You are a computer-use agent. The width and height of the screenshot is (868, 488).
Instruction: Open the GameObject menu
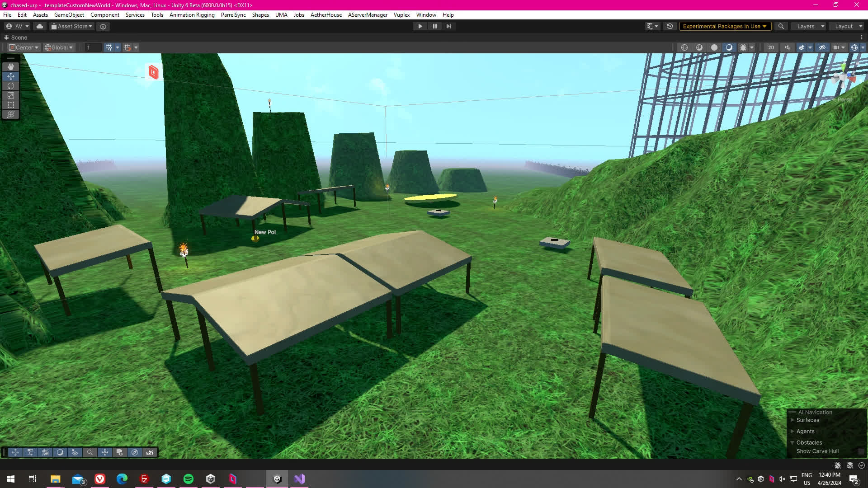pyautogui.click(x=69, y=15)
